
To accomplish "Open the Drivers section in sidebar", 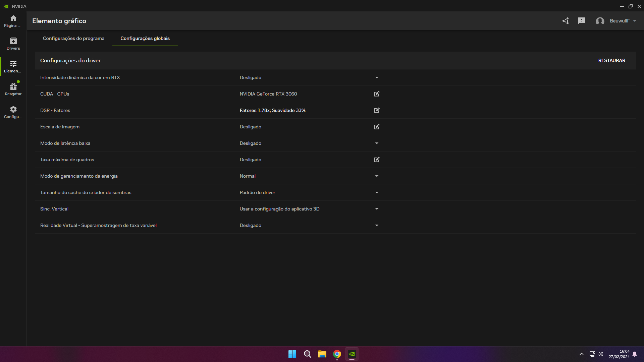I will [x=13, y=44].
